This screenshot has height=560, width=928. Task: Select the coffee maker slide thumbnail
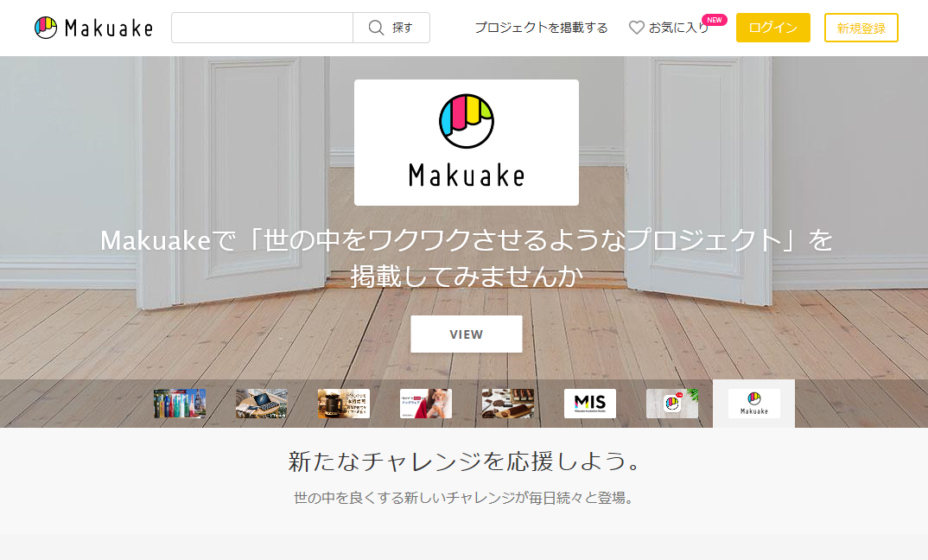[344, 404]
